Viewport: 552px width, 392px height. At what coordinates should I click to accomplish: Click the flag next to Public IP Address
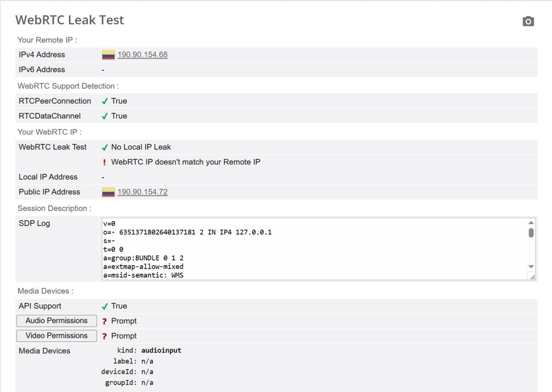(108, 191)
